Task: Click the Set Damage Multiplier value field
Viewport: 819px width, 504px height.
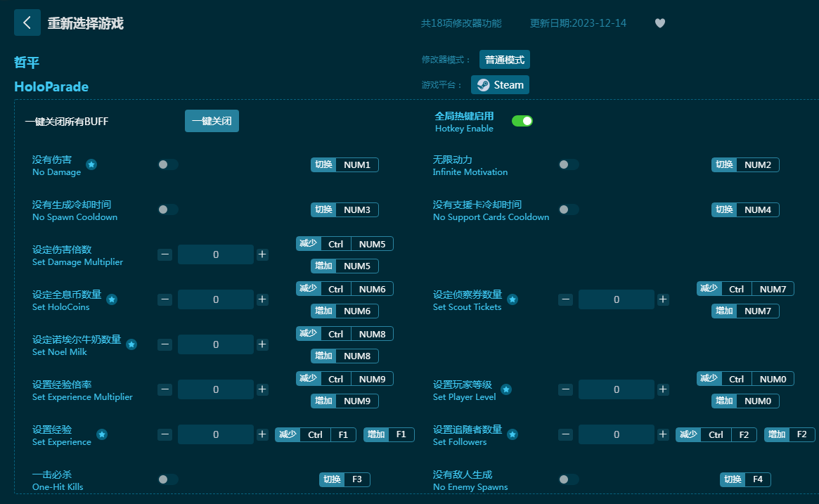Action: click(x=216, y=254)
